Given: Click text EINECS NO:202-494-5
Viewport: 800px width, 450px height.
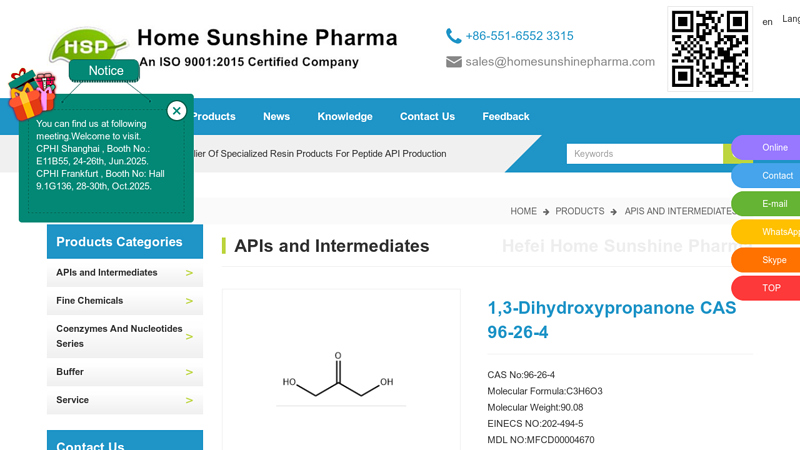Looking at the screenshot, I should tap(535, 424).
